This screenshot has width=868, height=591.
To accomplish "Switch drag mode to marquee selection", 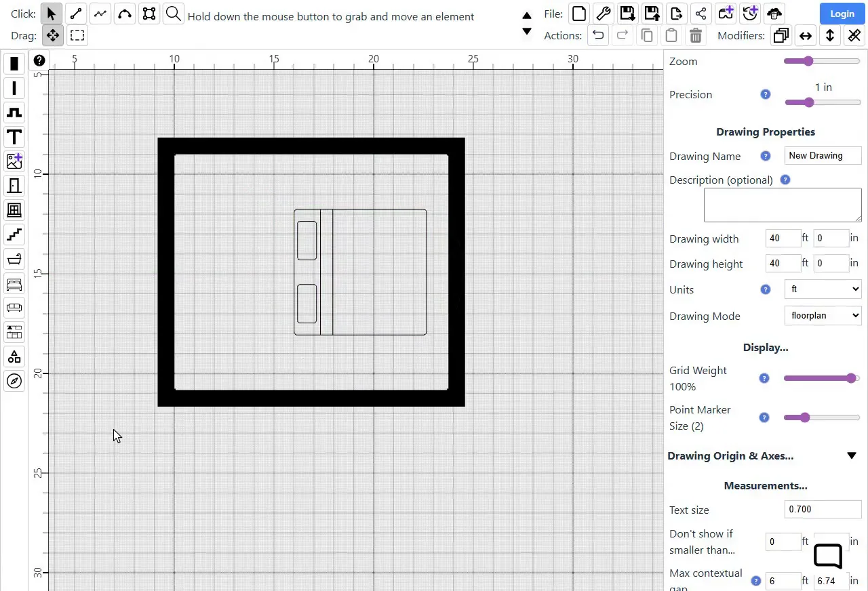I will pos(77,35).
